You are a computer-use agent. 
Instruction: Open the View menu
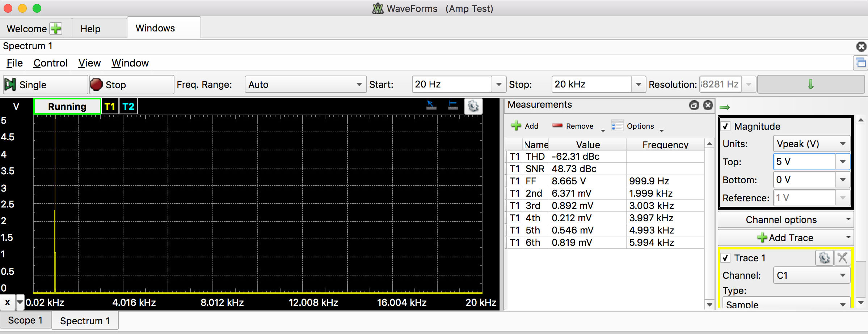[89, 63]
